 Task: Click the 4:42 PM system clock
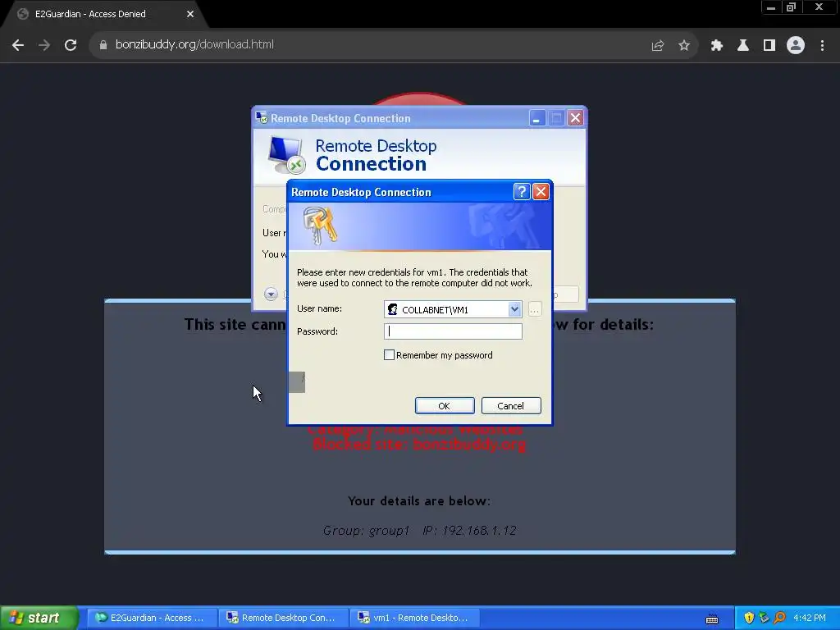pos(810,618)
